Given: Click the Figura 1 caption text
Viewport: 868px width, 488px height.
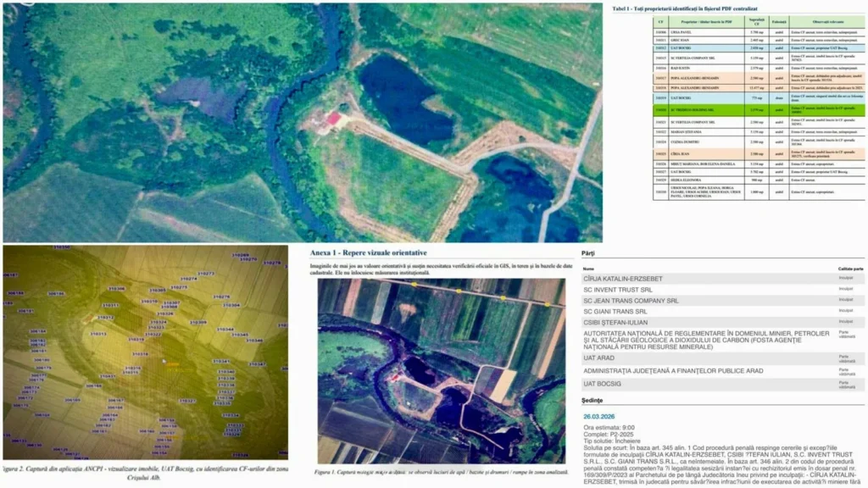Looking at the screenshot, I should click(441, 472).
